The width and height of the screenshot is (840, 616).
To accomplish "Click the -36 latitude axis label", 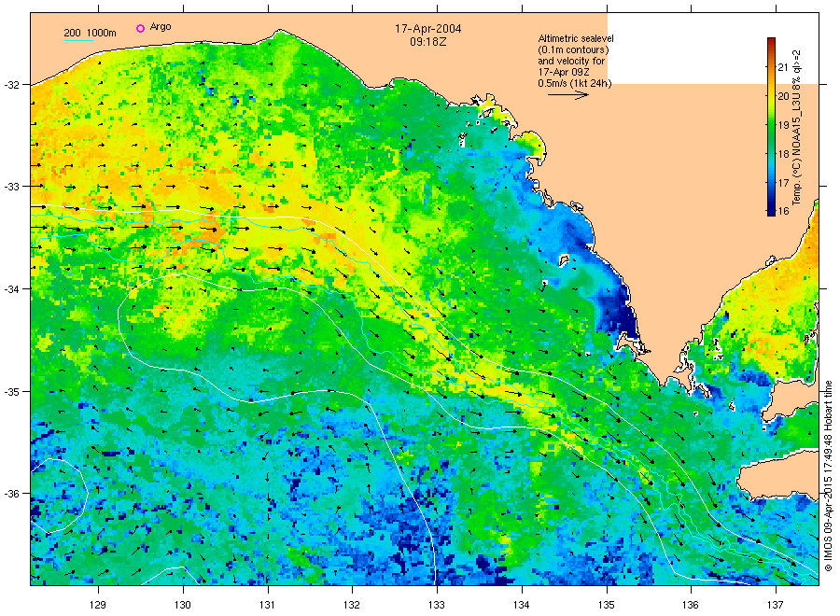I will [x=11, y=494].
